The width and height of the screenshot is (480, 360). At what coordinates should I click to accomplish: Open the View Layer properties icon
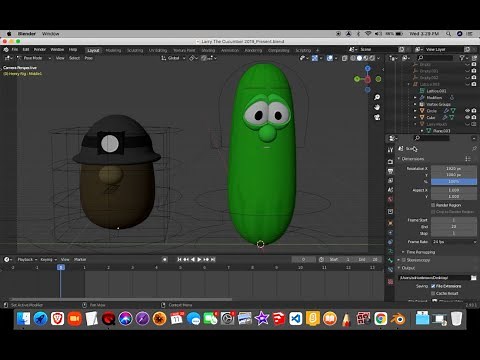click(x=390, y=180)
